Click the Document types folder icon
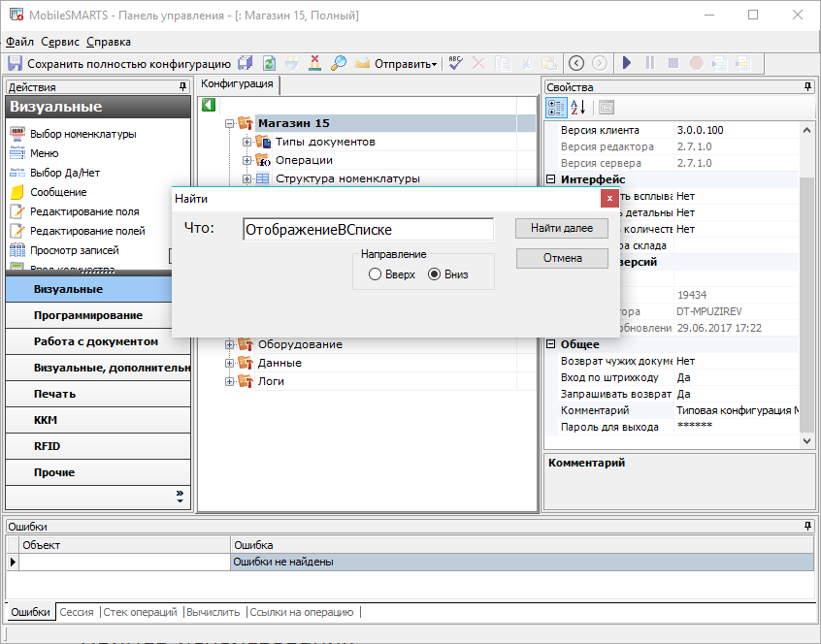821x644 pixels. coord(263,142)
